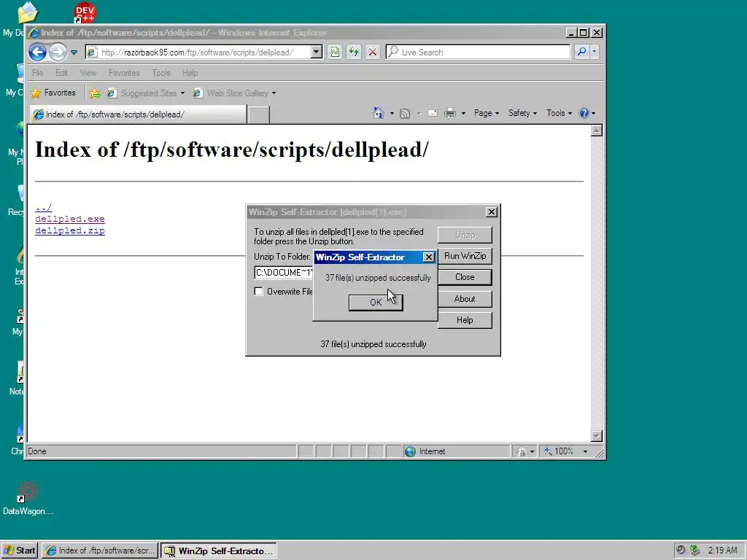This screenshot has height=560, width=747.
Task: Expand the address bar history dropdown
Action: (x=317, y=52)
